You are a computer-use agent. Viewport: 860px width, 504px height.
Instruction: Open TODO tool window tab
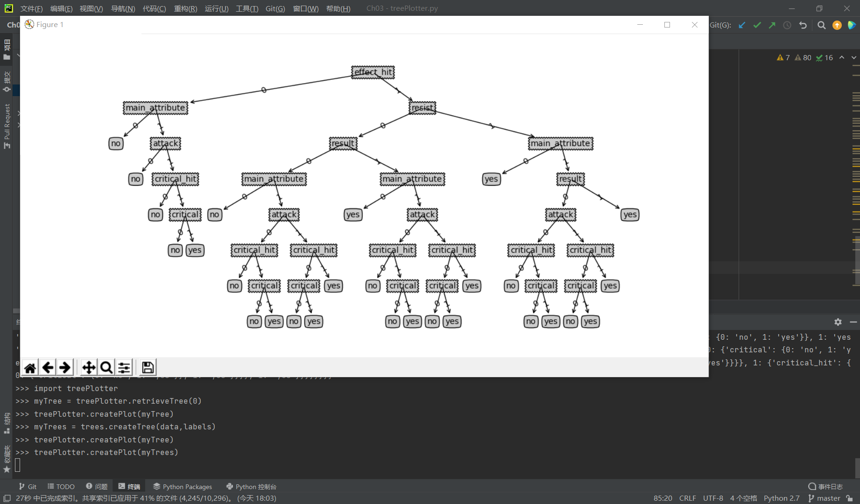[x=61, y=486]
